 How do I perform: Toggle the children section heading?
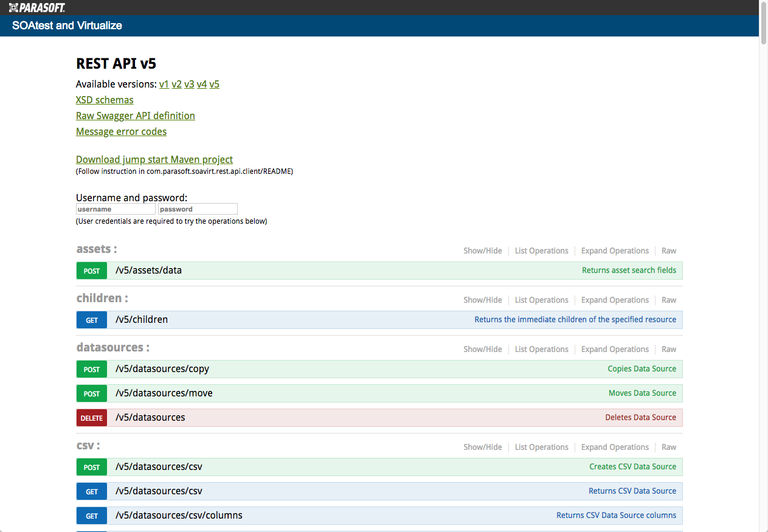click(x=102, y=299)
